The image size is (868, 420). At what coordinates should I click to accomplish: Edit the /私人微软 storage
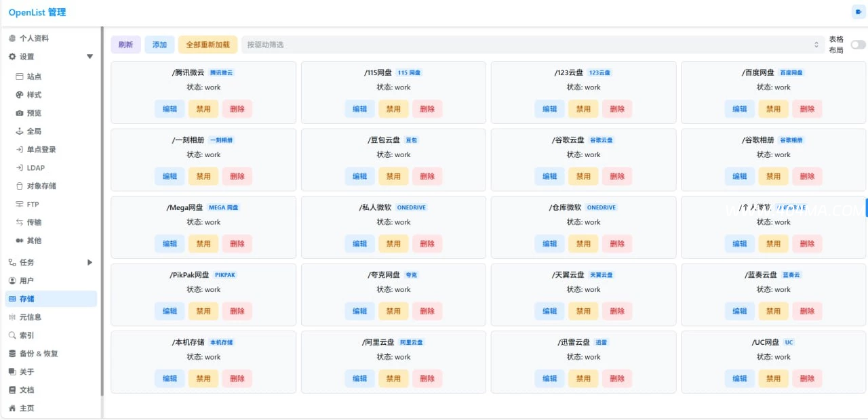pyautogui.click(x=359, y=244)
